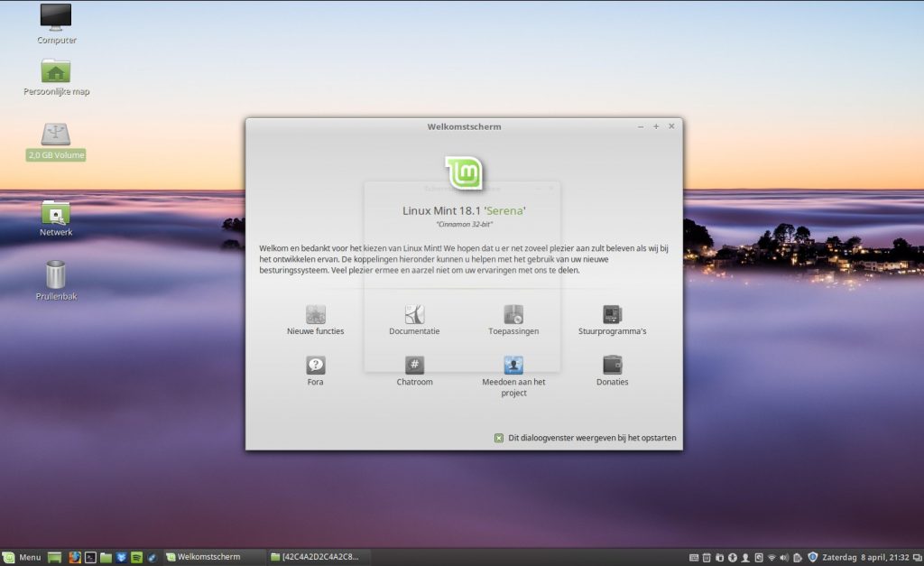Screen dimensions: 924x566
Task: Launch Firefox from the panel
Action: click(x=74, y=557)
